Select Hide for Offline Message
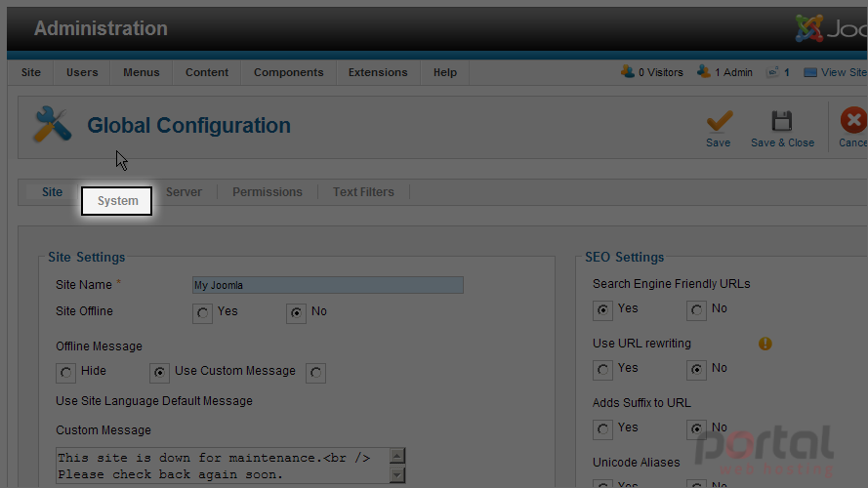The height and width of the screenshot is (488, 868). point(65,373)
